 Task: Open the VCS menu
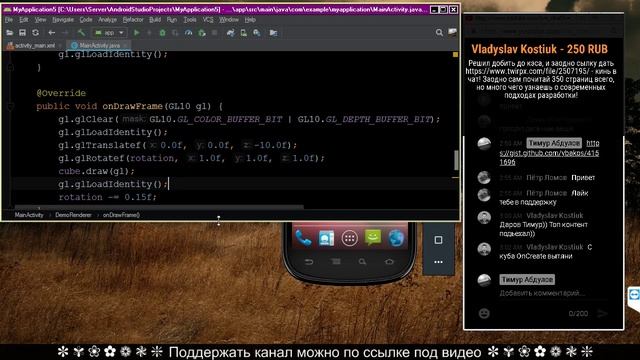point(208,20)
